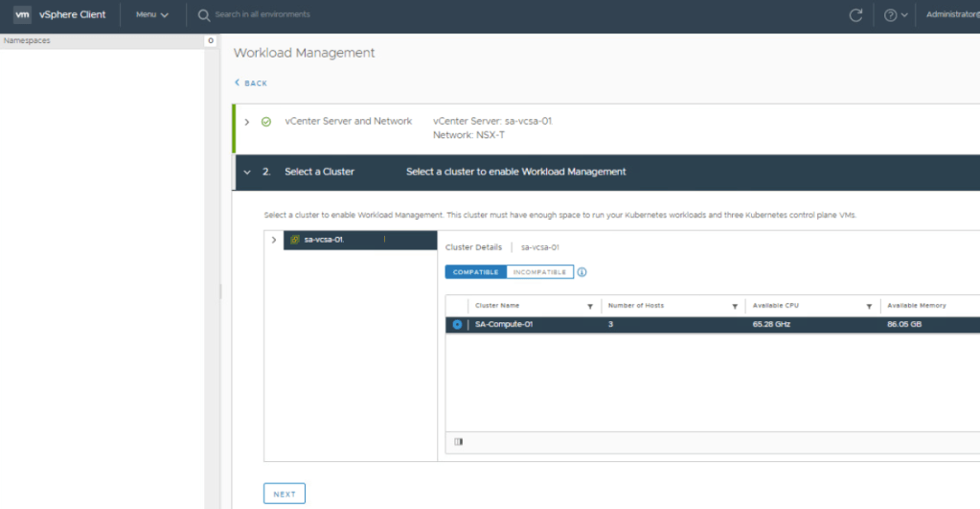Switch to the Incompatible clusters view

tap(539, 272)
